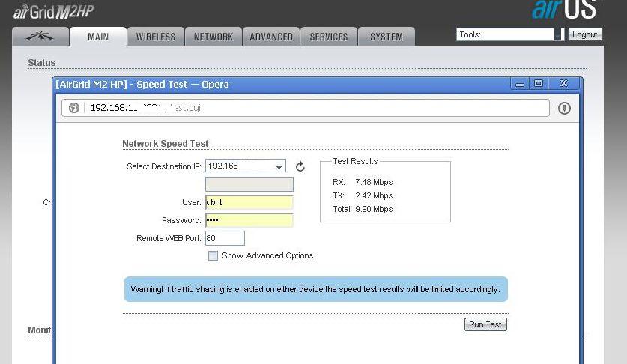This screenshot has width=627, height=364.
Task: Enable Show Advanced Options checkbox
Action: pyautogui.click(x=213, y=255)
